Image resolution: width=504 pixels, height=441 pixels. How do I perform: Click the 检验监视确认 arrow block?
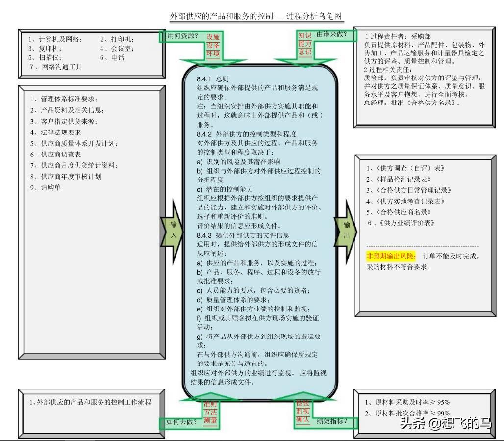point(302,412)
